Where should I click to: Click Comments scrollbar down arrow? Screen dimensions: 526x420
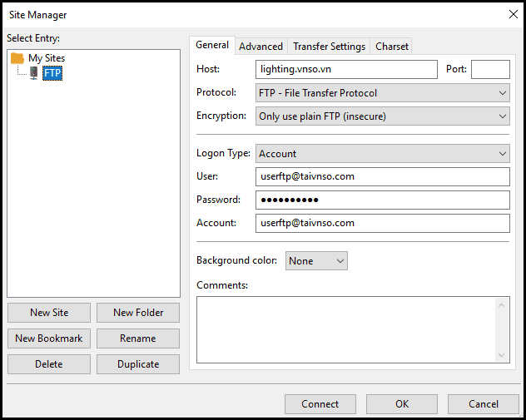502,355
